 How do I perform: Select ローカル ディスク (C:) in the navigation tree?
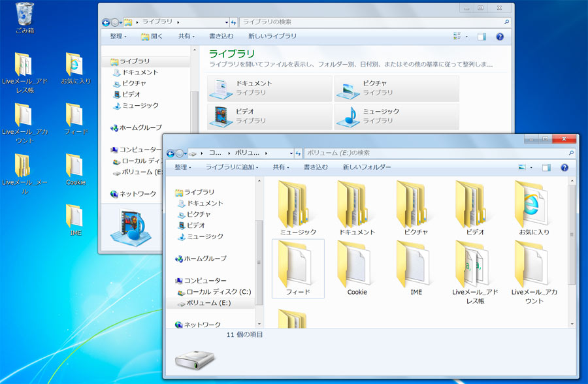[x=214, y=292]
